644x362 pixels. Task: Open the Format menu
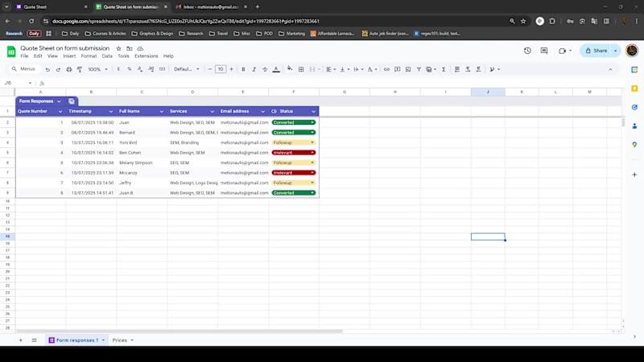pyautogui.click(x=89, y=56)
